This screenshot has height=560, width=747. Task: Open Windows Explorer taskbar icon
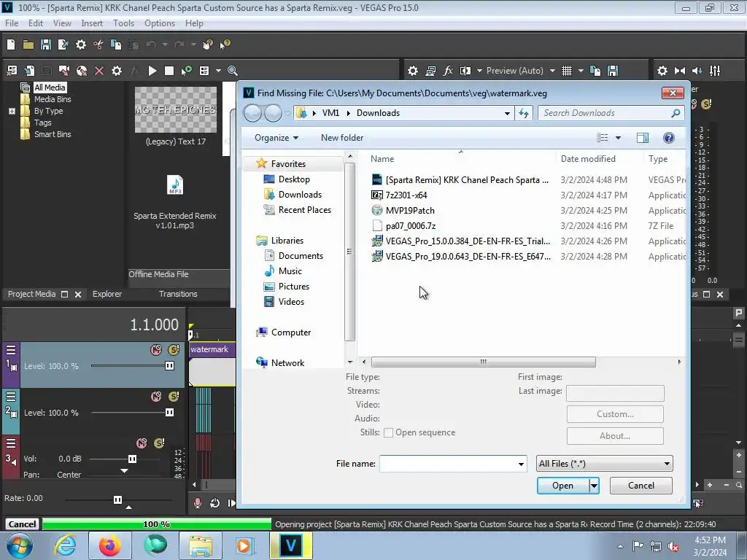(201, 545)
